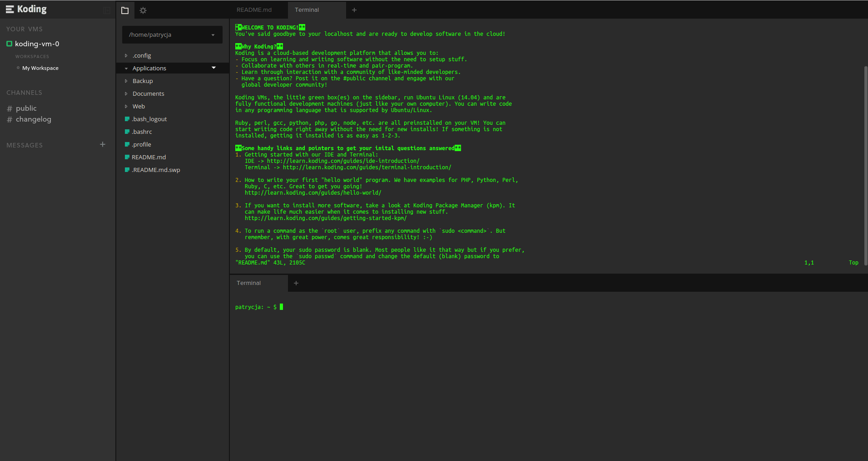Switch to the README.md tab
The image size is (868, 461).
click(254, 10)
